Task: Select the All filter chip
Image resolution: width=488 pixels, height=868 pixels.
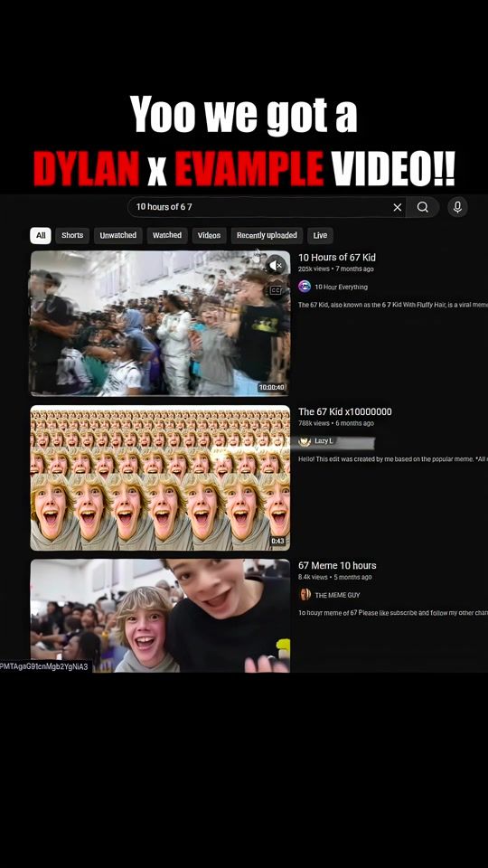Action: [41, 235]
